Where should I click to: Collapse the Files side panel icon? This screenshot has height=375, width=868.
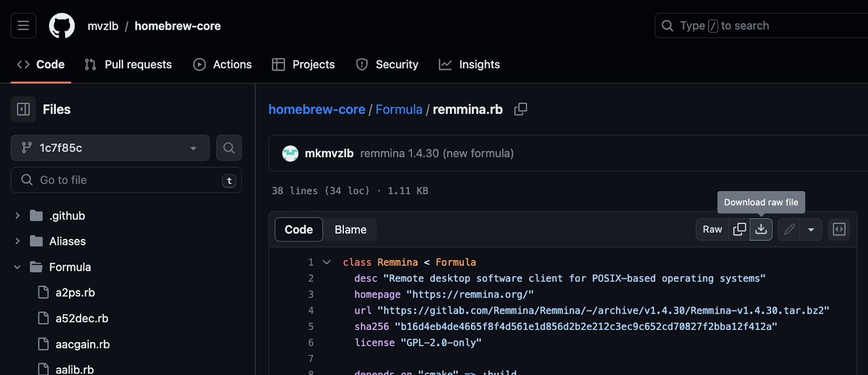pos(23,110)
